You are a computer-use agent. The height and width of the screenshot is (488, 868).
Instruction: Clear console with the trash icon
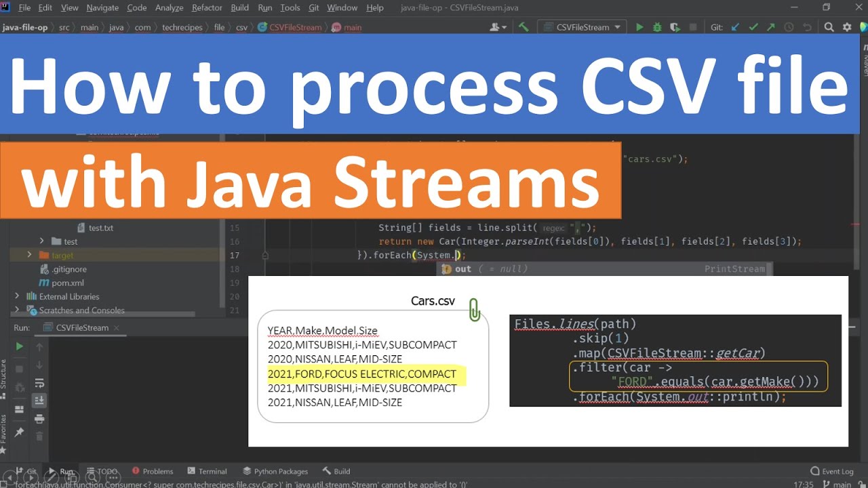tap(39, 436)
